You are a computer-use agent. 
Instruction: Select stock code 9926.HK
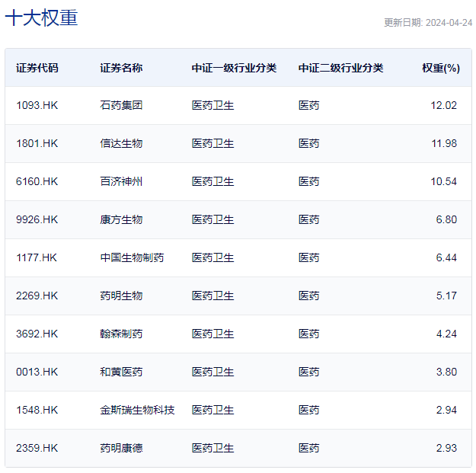point(37,219)
